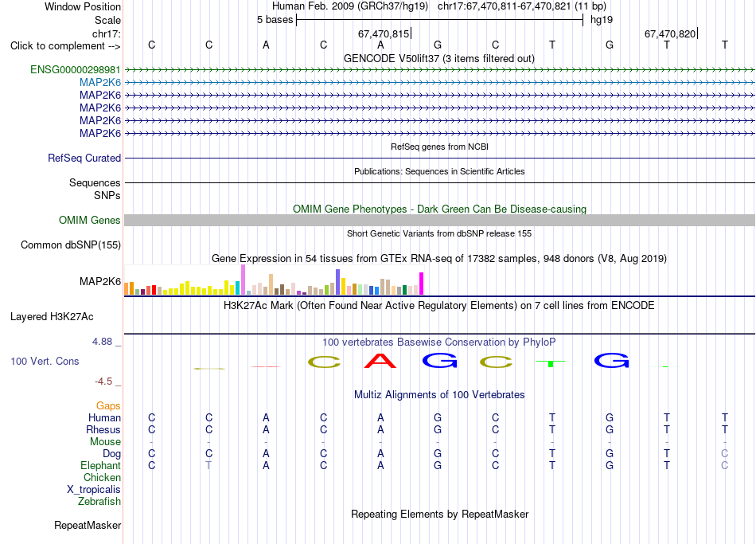Click the Gaps row label

tap(108, 406)
